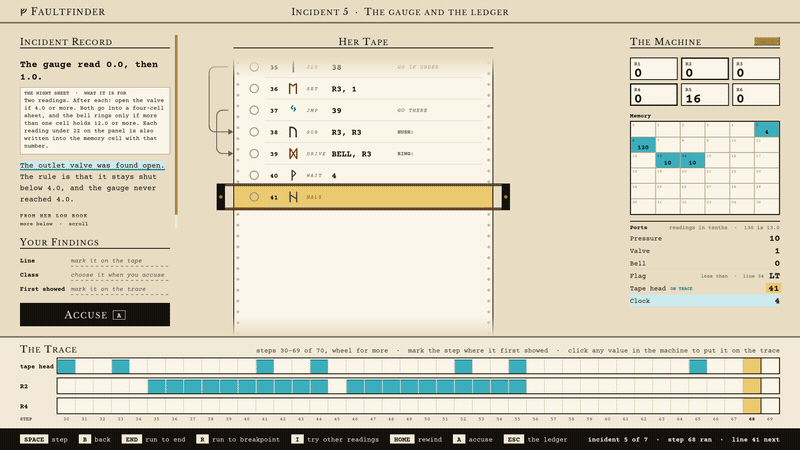This screenshot has width=800, height=450.
Task: Mark step 46 on the R2 trace row
Action: click(355, 386)
